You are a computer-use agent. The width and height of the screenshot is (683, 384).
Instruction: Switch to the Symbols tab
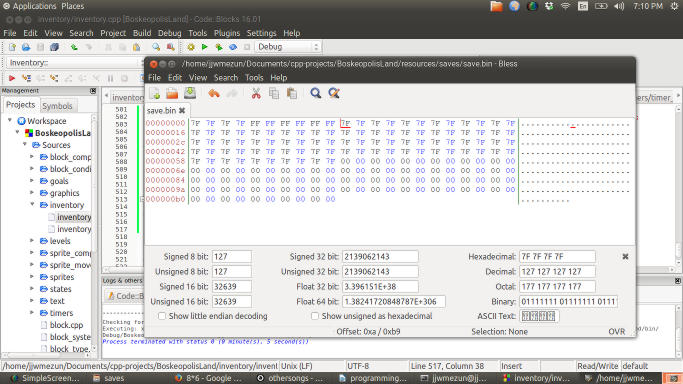click(x=57, y=106)
